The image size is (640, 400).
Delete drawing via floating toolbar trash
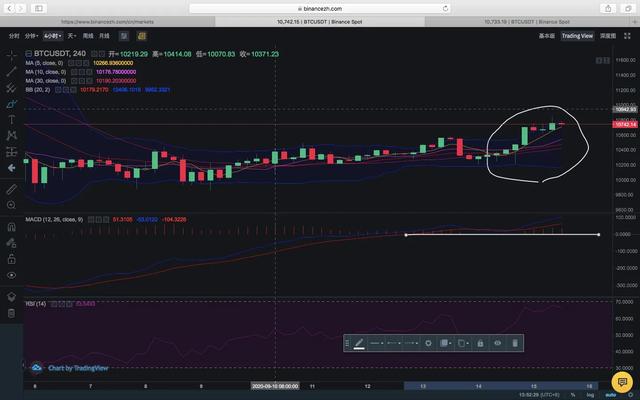point(515,343)
